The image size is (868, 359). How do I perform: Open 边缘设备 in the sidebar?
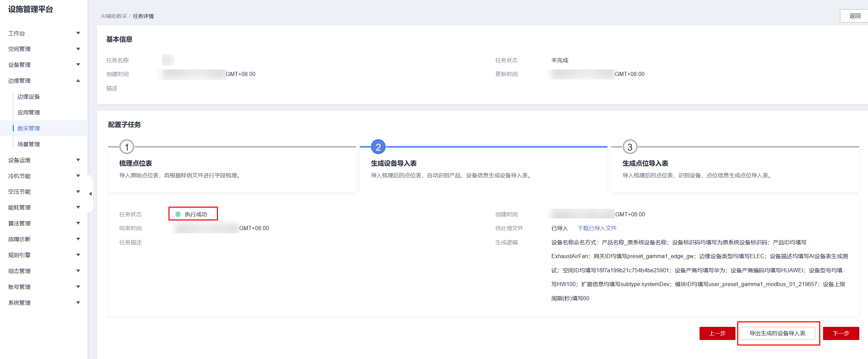29,97
